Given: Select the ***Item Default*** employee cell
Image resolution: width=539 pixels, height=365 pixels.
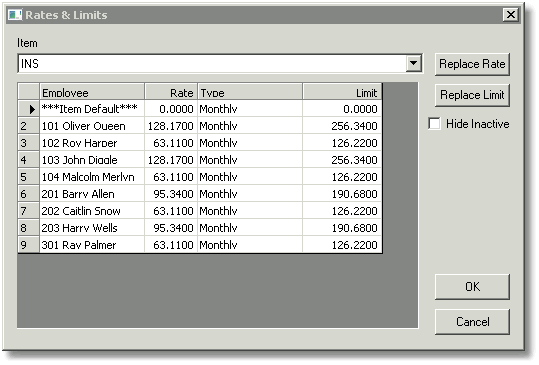Looking at the screenshot, I should pyautogui.click(x=92, y=109).
